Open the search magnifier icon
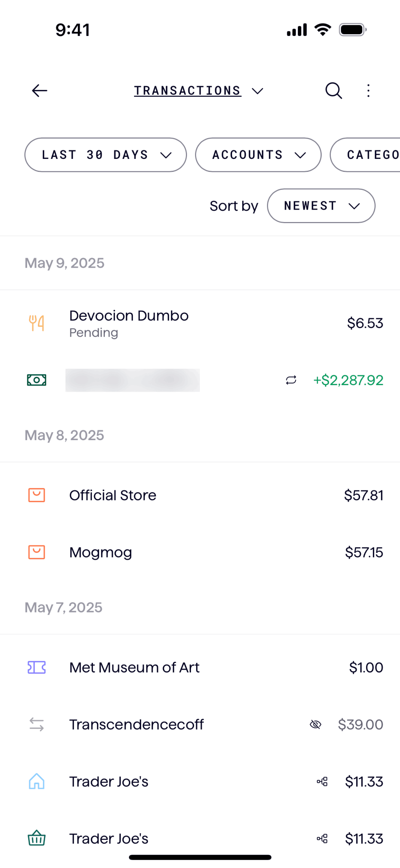400x868 pixels. (334, 91)
